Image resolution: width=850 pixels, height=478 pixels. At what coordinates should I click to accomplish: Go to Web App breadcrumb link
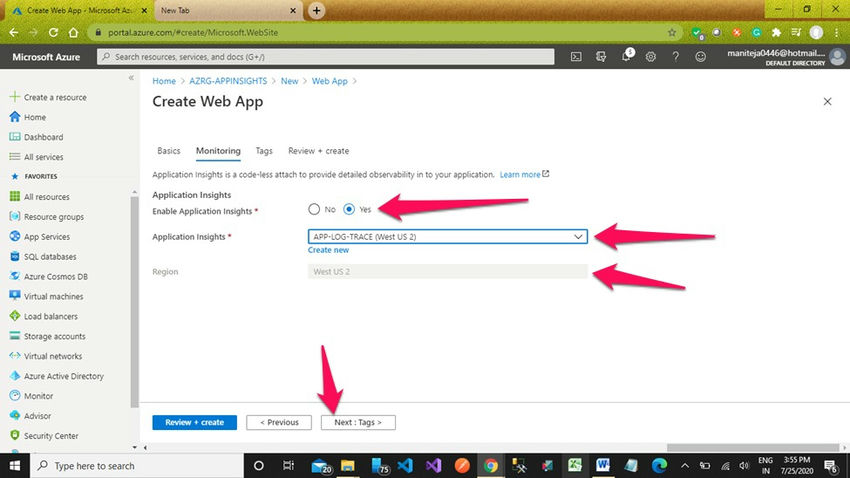330,81
